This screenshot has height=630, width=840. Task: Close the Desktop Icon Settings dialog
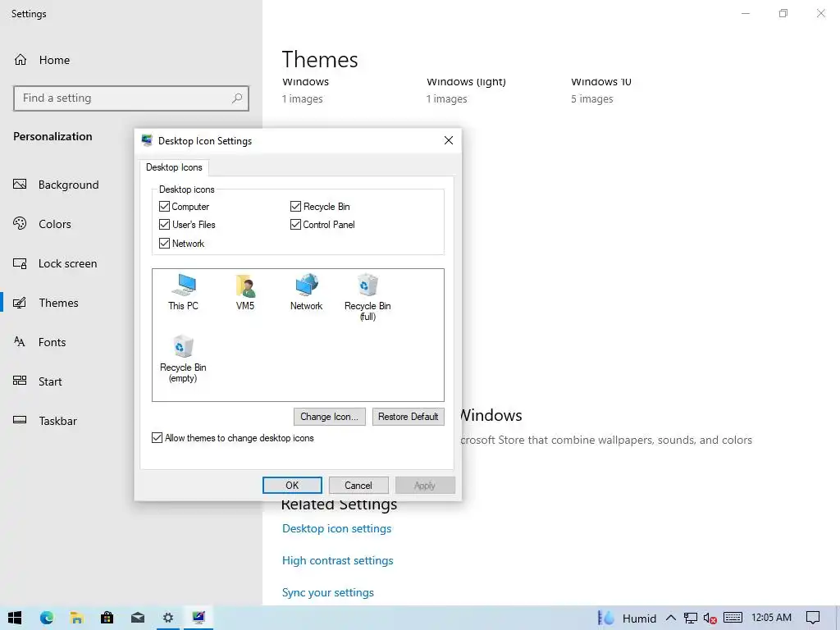pos(449,140)
